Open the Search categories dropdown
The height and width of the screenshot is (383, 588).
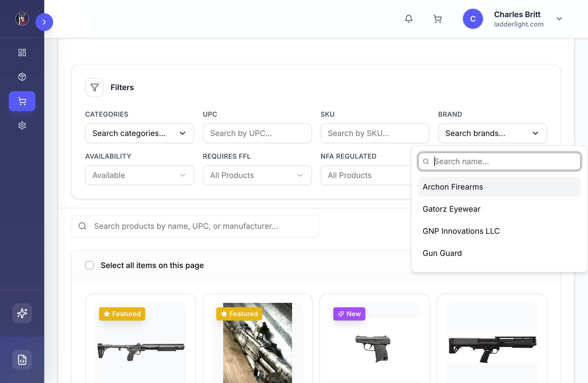pyautogui.click(x=140, y=133)
